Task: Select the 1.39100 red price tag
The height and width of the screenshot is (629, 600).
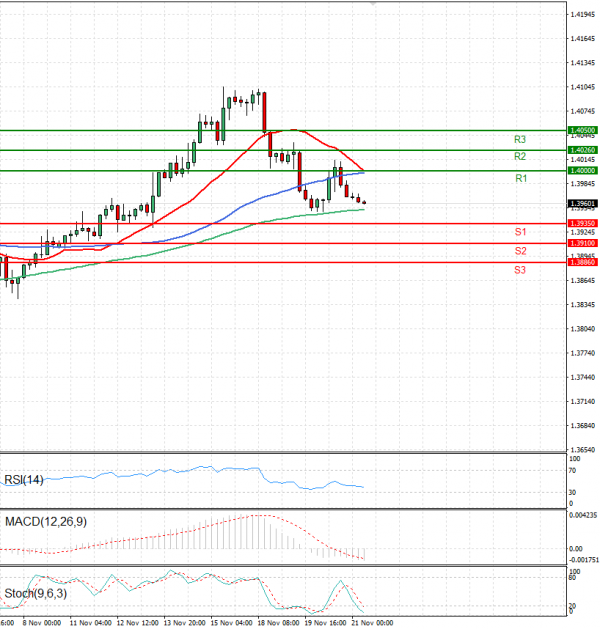Action: point(582,243)
